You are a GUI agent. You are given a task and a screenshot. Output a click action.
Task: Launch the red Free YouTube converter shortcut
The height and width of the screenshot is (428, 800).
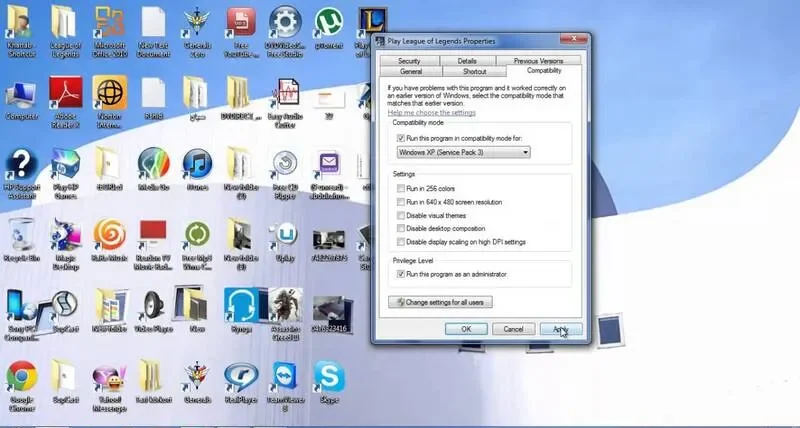241,23
